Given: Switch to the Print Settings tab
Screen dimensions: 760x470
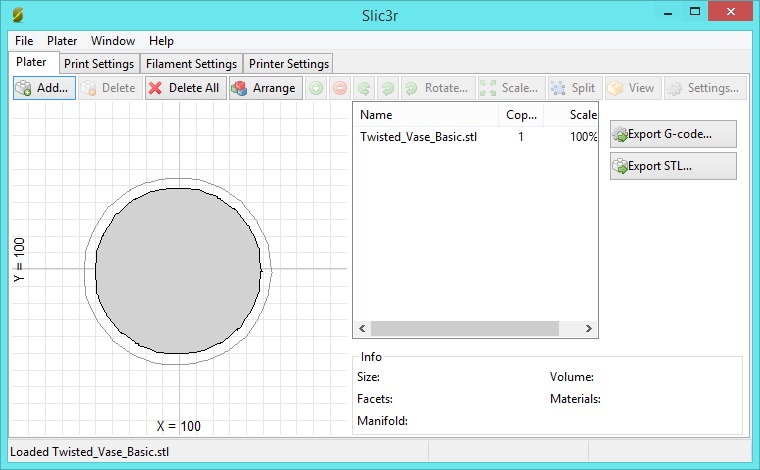Looking at the screenshot, I should pyautogui.click(x=99, y=63).
